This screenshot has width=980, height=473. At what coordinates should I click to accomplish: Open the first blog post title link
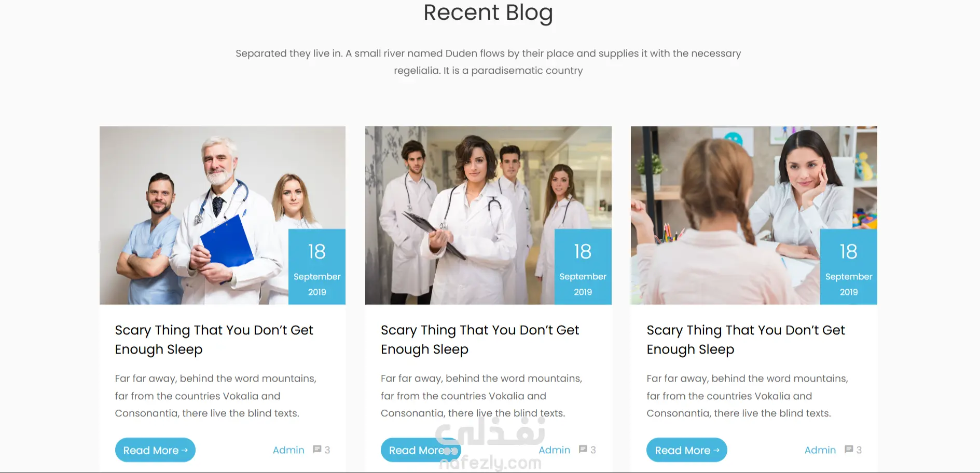214,340
